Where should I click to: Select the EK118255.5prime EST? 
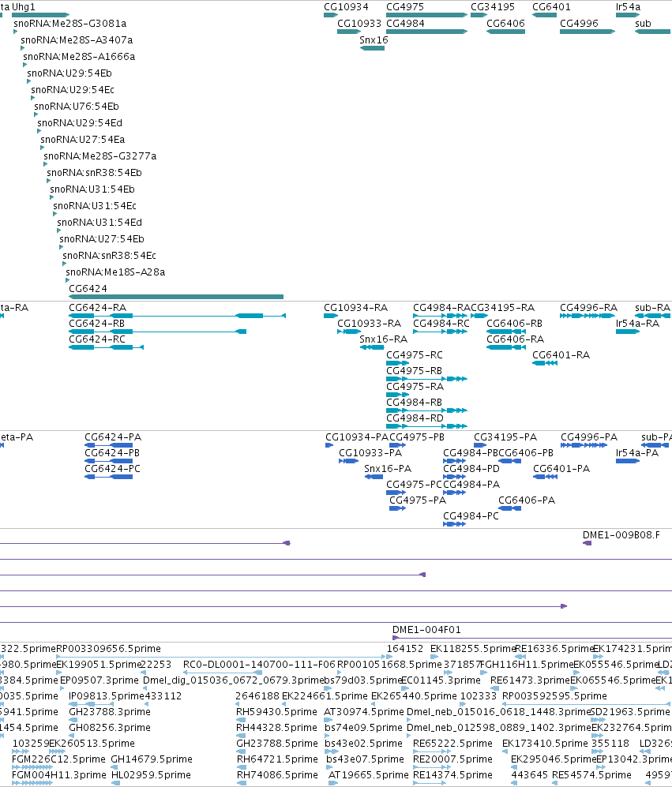pos(434,657)
